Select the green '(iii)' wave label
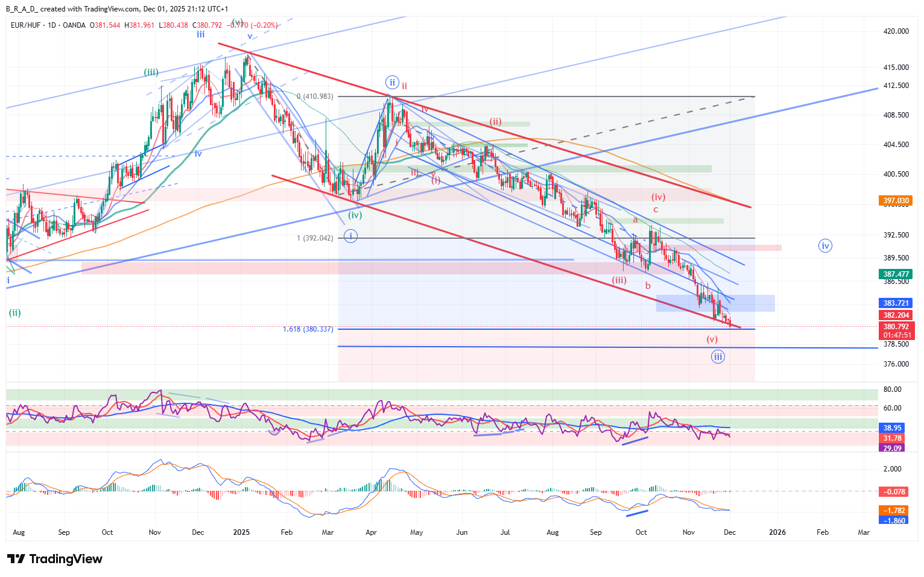This screenshot has height=577, width=924. (x=151, y=72)
